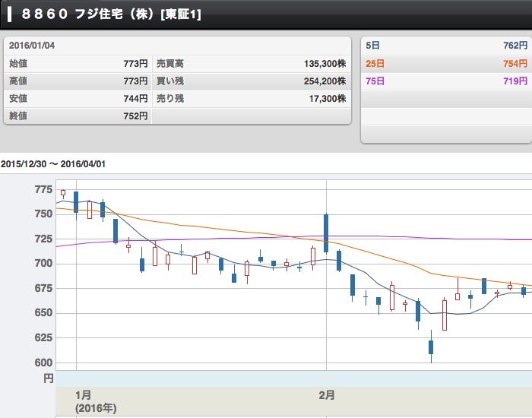Click the 675 price axis label
The width and height of the screenshot is (532, 418).
point(43,288)
